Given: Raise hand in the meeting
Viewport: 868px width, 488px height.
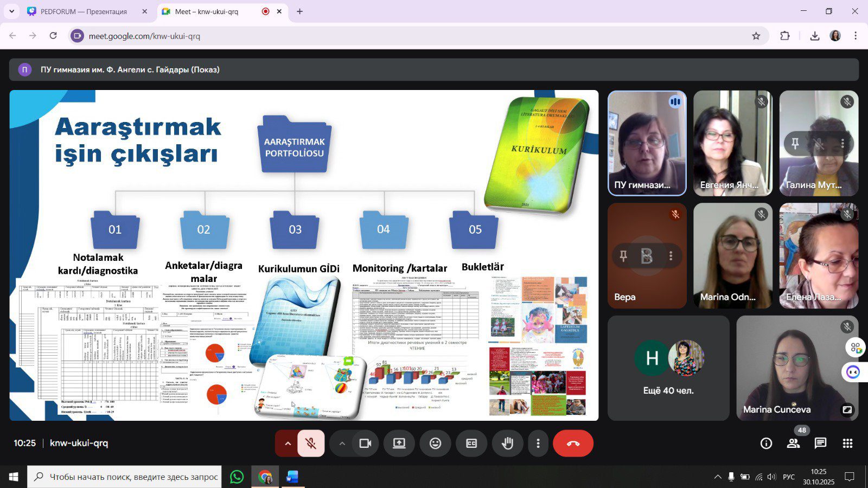Looking at the screenshot, I should point(507,444).
